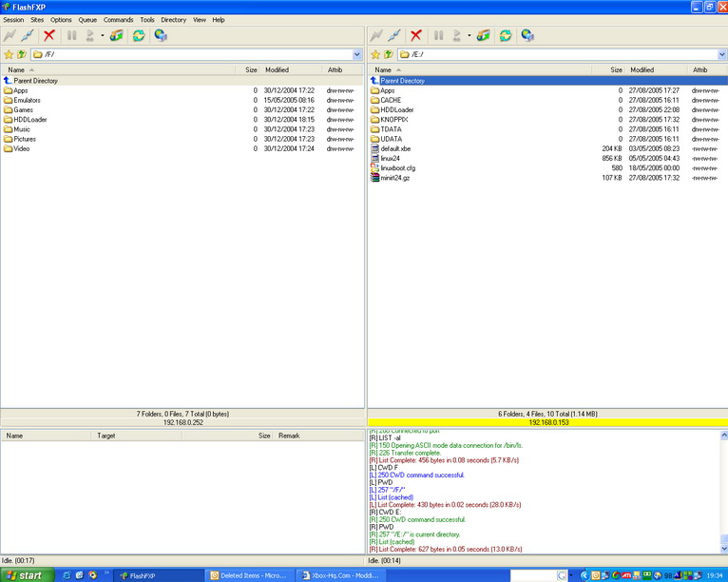Select the default.xbe file in the right pane
Image resolution: width=728 pixels, height=582 pixels.
(x=395, y=148)
